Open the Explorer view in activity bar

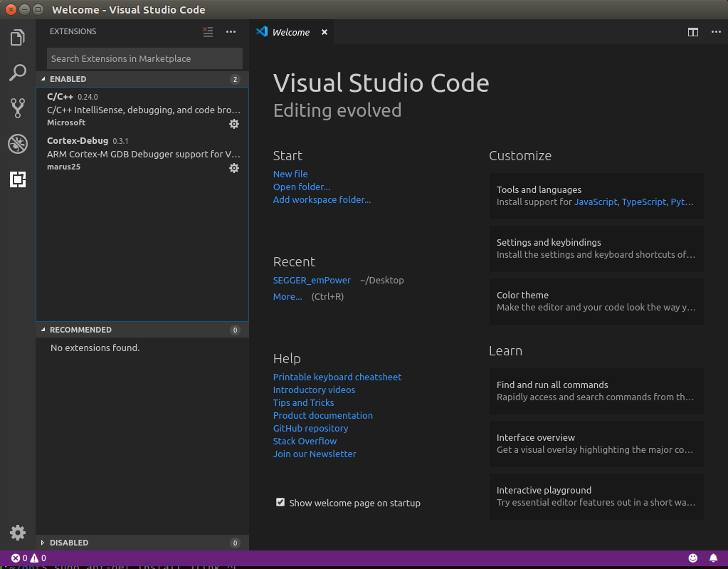(x=18, y=37)
